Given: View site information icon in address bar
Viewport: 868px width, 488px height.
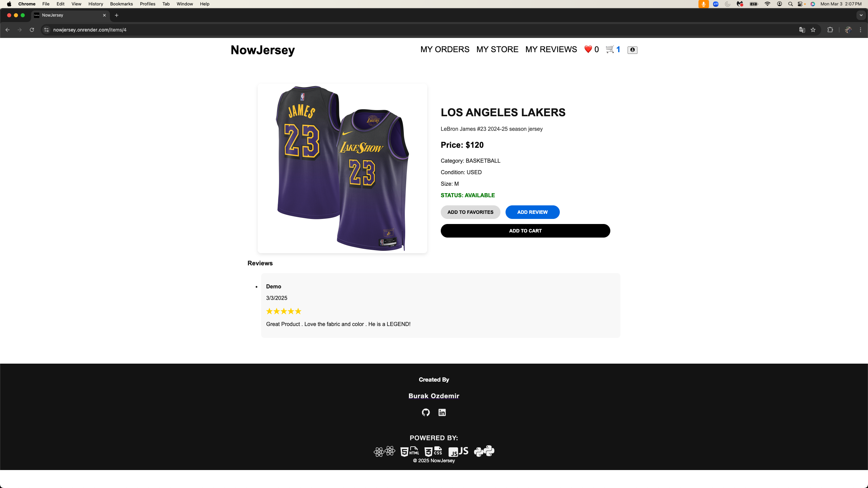Looking at the screenshot, I should pyautogui.click(x=46, y=30).
